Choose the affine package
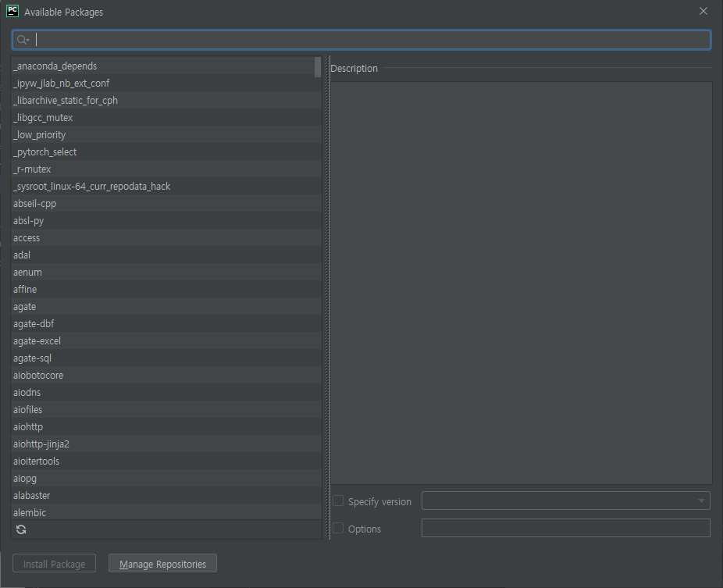The width and height of the screenshot is (723, 588). [166, 289]
